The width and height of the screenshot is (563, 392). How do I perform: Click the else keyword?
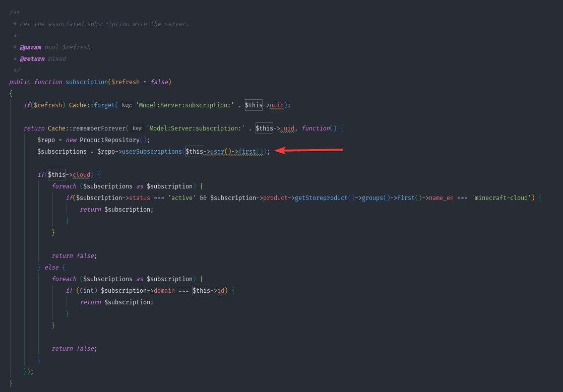[51, 268]
